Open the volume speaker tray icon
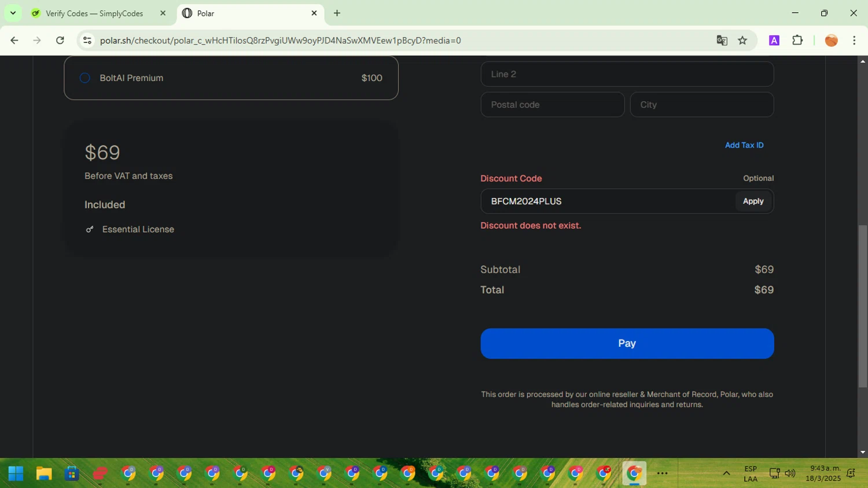868x488 pixels. (x=790, y=474)
